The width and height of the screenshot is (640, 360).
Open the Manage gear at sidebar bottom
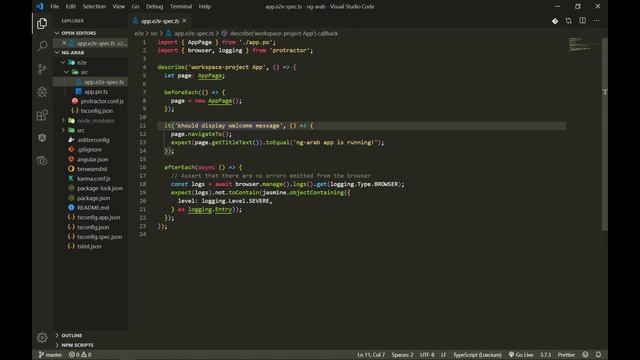42,338
